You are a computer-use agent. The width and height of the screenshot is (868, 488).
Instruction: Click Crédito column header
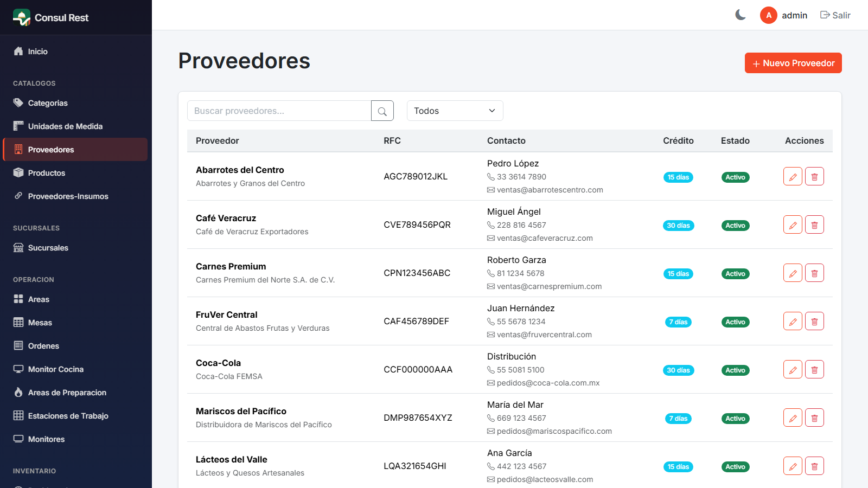[x=678, y=140]
